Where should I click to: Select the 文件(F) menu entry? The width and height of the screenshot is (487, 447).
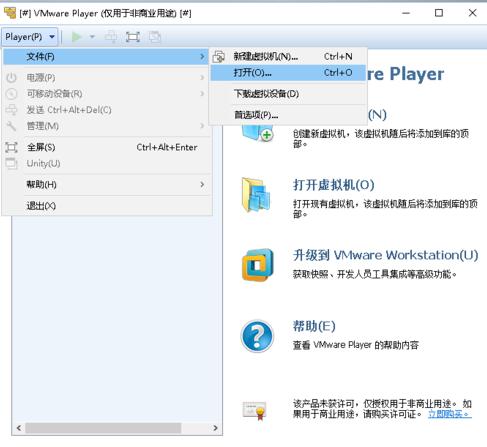click(106, 57)
